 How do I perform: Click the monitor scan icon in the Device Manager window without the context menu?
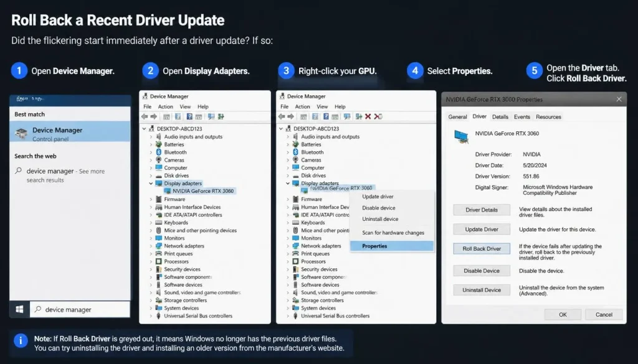[x=211, y=116]
